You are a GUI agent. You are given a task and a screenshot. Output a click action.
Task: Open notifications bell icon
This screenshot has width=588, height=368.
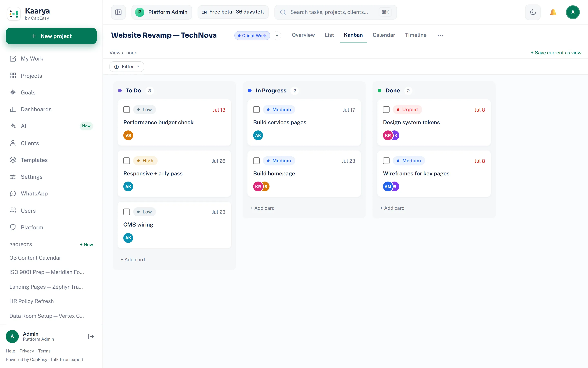click(x=553, y=12)
